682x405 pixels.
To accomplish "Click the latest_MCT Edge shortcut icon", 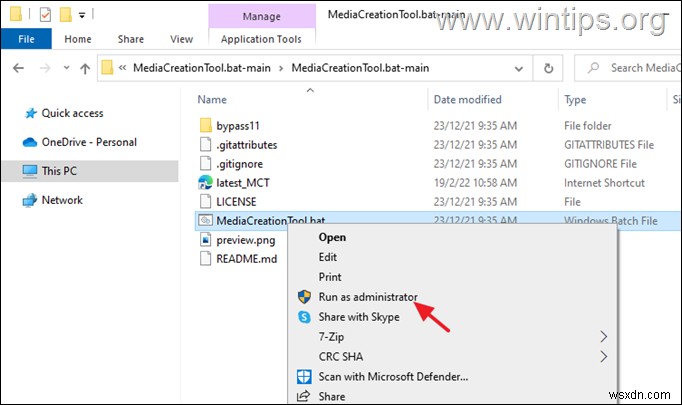I will pyautogui.click(x=205, y=183).
